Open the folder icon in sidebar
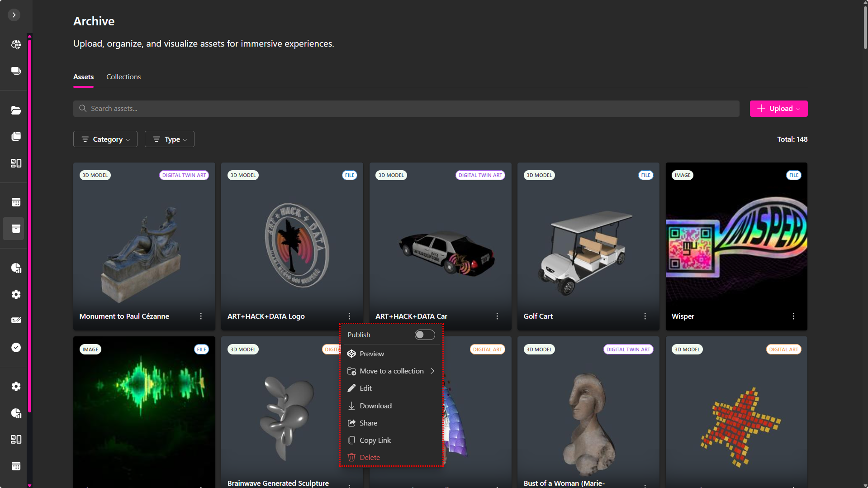868x488 pixels. 16,110
